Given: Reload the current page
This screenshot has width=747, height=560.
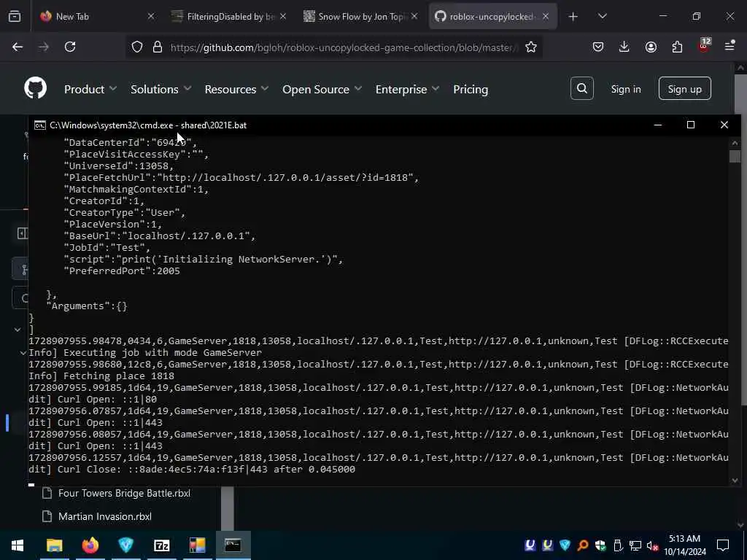Looking at the screenshot, I should pyautogui.click(x=70, y=47).
